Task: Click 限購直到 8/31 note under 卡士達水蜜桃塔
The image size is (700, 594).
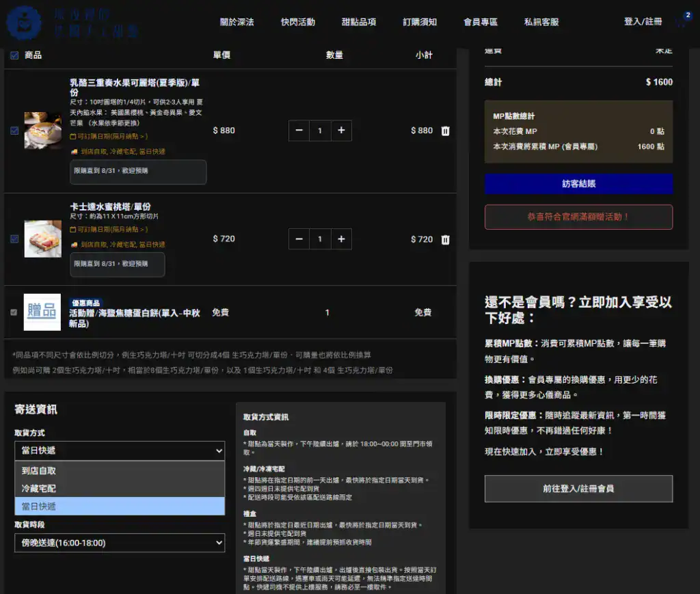Action: 118,265
